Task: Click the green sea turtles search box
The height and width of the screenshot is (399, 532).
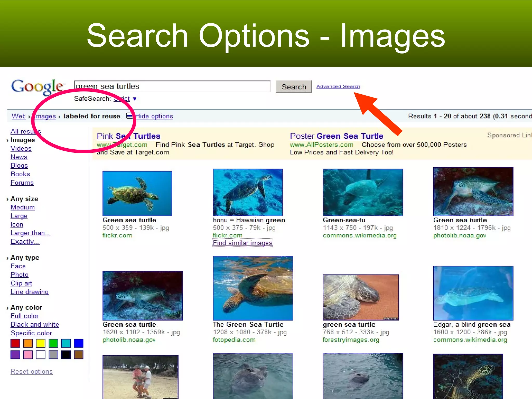Action: [x=172, y=87]
